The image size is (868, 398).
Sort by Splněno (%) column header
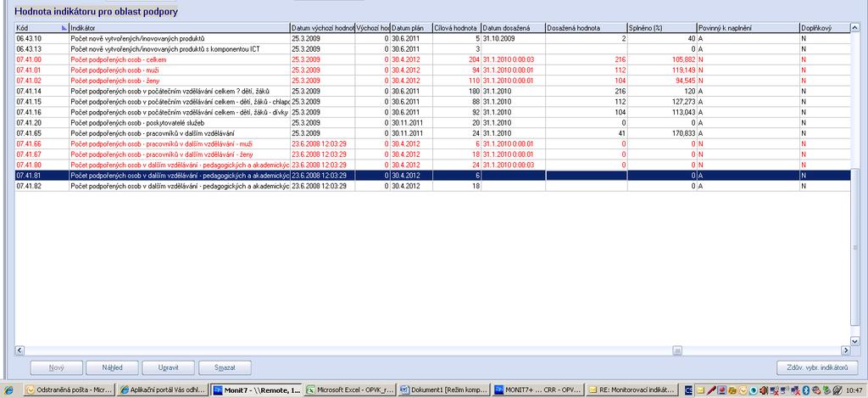(x=662, y=27)
